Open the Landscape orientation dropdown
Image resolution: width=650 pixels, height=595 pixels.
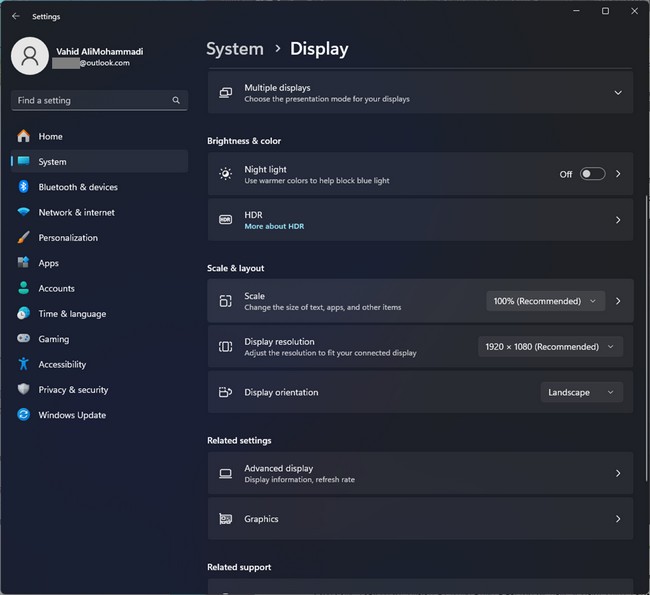tap(581, 392)
